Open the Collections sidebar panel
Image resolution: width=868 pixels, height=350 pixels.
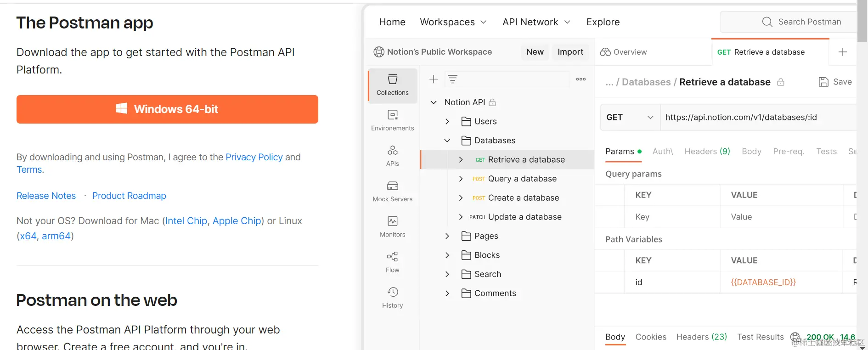392,85
